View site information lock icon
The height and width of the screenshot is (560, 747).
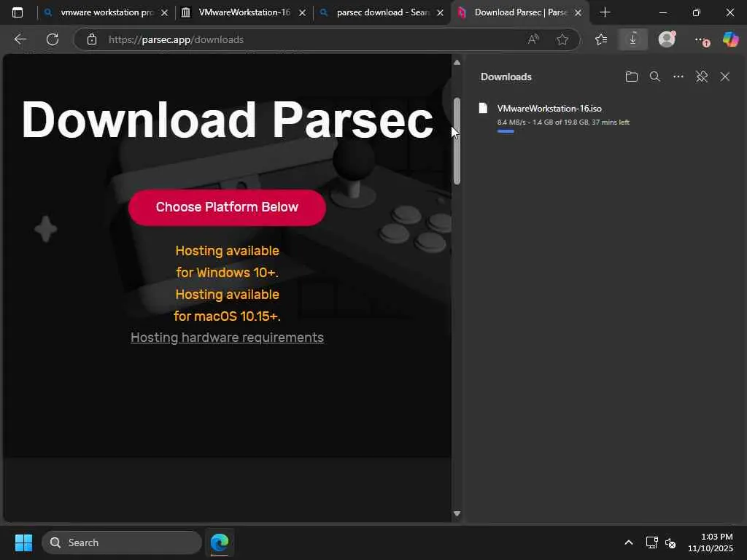pyautogui.click(x=92, y=39)
